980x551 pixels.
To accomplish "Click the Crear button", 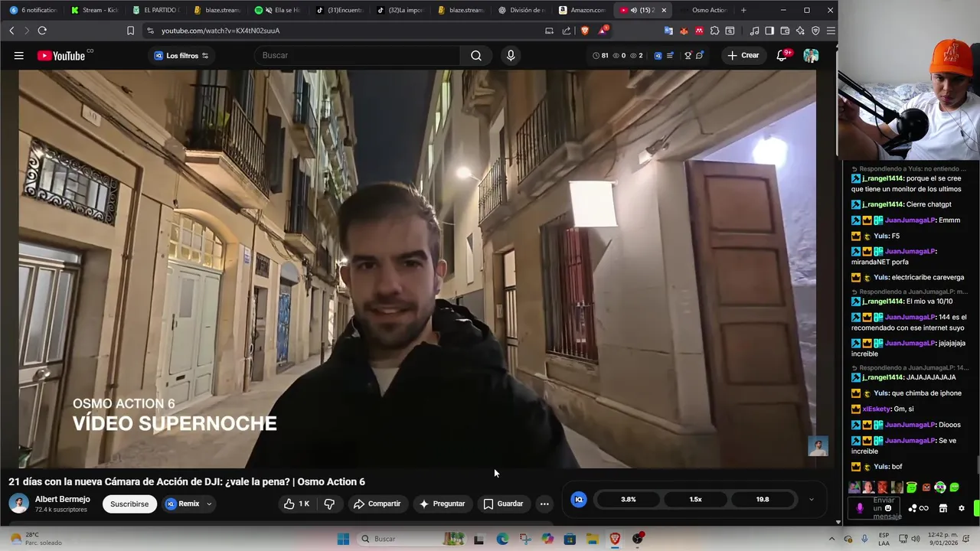I will (743, 55).
